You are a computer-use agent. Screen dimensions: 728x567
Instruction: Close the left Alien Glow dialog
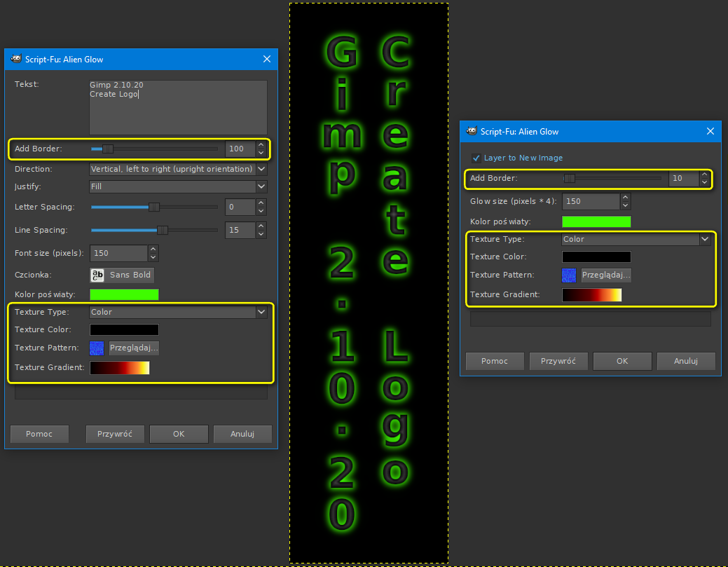(x=267, y=59)
